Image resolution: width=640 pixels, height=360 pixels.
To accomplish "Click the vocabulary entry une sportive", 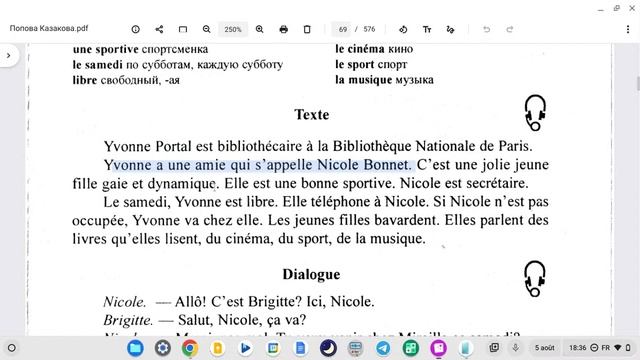I will point(140,49).
